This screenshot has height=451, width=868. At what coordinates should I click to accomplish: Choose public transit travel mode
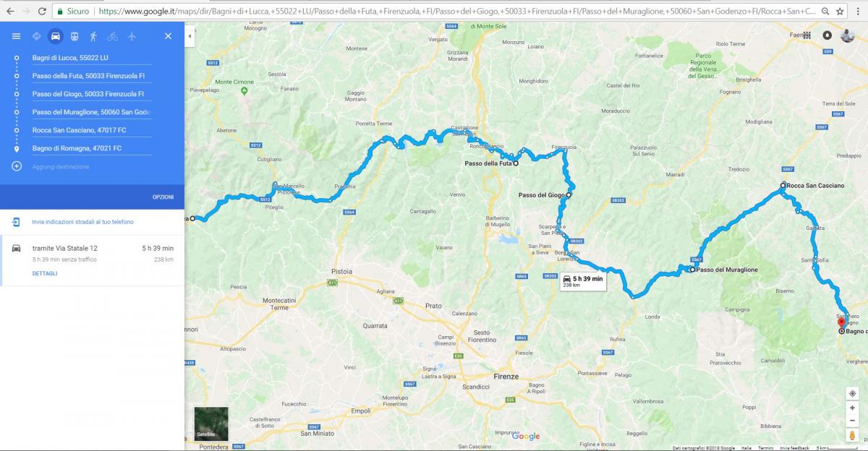[x=75, y=36]
